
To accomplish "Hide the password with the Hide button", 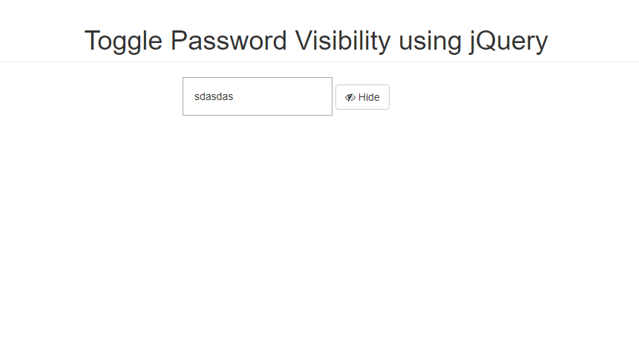I will coord(362,97).
